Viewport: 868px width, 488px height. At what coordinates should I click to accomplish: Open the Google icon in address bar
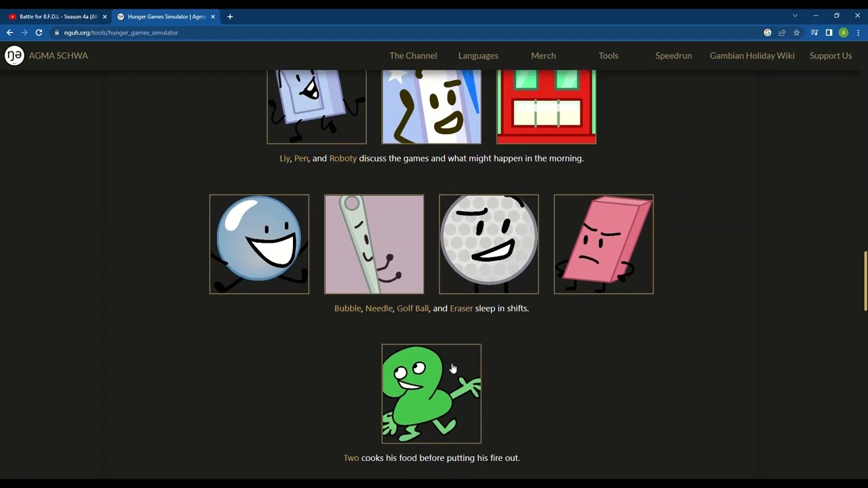pyautogui.click(x=768, y=33)
